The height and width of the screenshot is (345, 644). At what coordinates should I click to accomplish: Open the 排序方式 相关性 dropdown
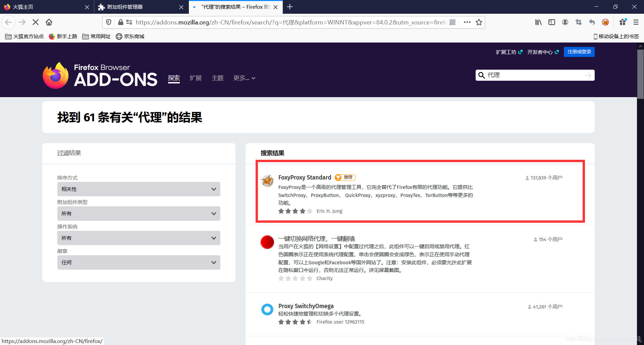tap(139, 189)
